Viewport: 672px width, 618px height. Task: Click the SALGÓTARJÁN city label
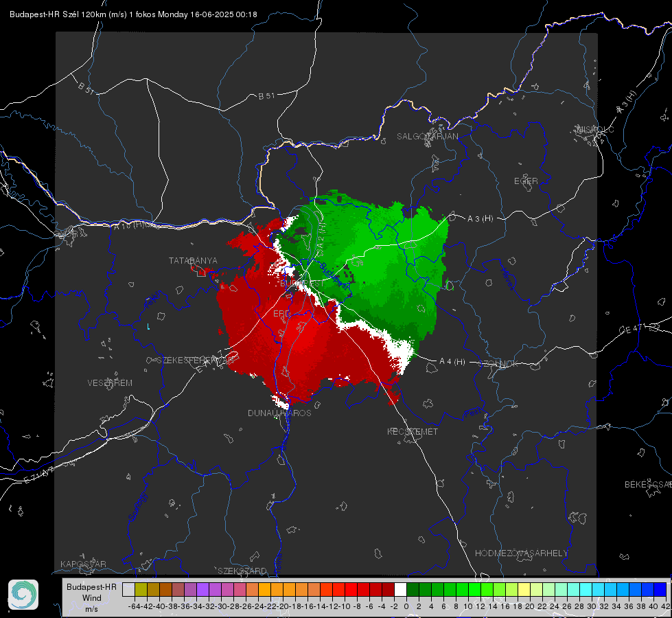[427, 137]
